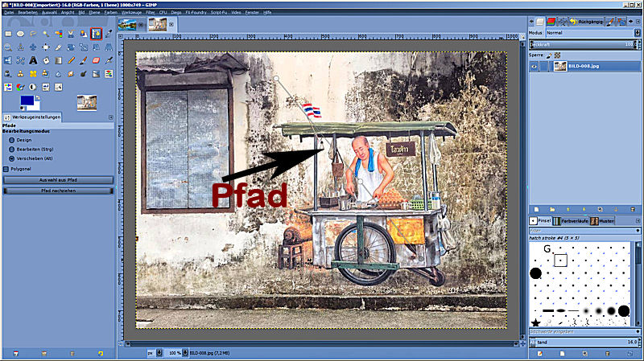Open the Datei menu

pos(9,13)
